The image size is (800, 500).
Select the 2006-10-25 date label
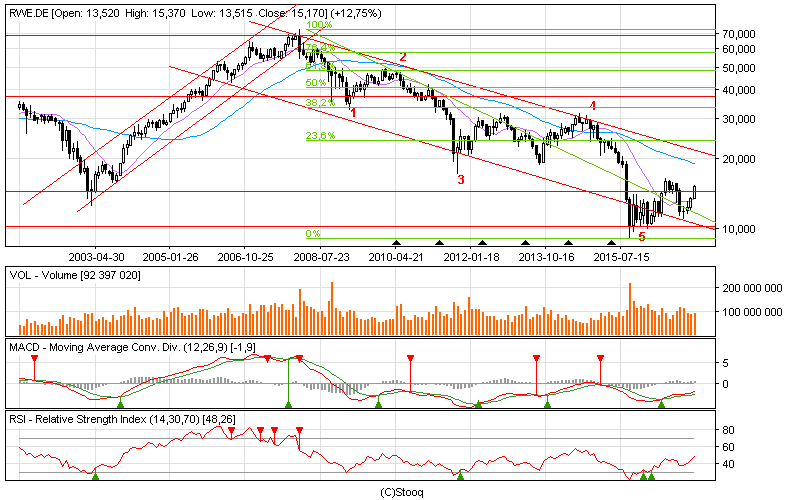coord(245,257)
